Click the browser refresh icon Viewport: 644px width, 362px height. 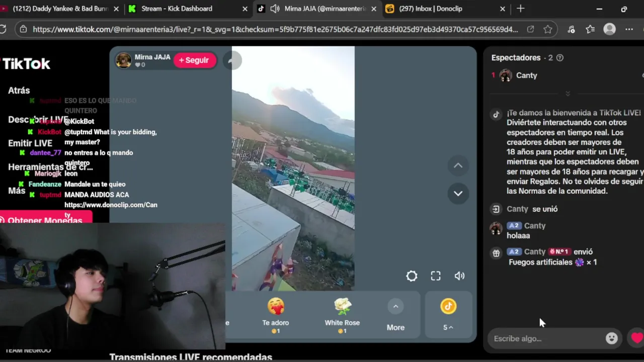(3, 29)
